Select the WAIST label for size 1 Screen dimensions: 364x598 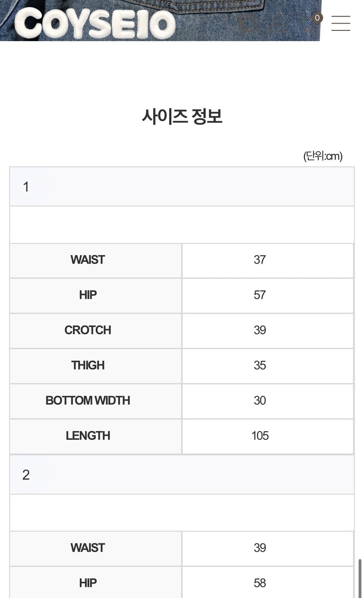[x=88, y=260]
